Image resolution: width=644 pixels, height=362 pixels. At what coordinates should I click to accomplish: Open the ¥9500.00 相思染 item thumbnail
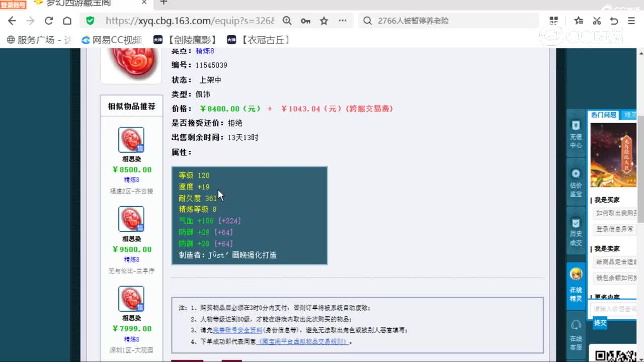click(131, 219)
